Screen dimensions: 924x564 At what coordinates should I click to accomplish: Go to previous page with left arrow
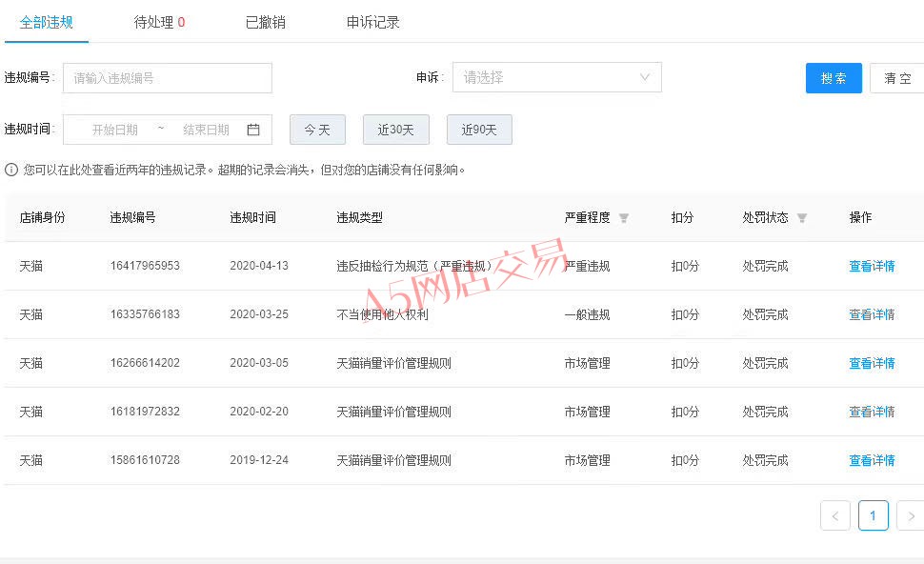coord(835,515)
